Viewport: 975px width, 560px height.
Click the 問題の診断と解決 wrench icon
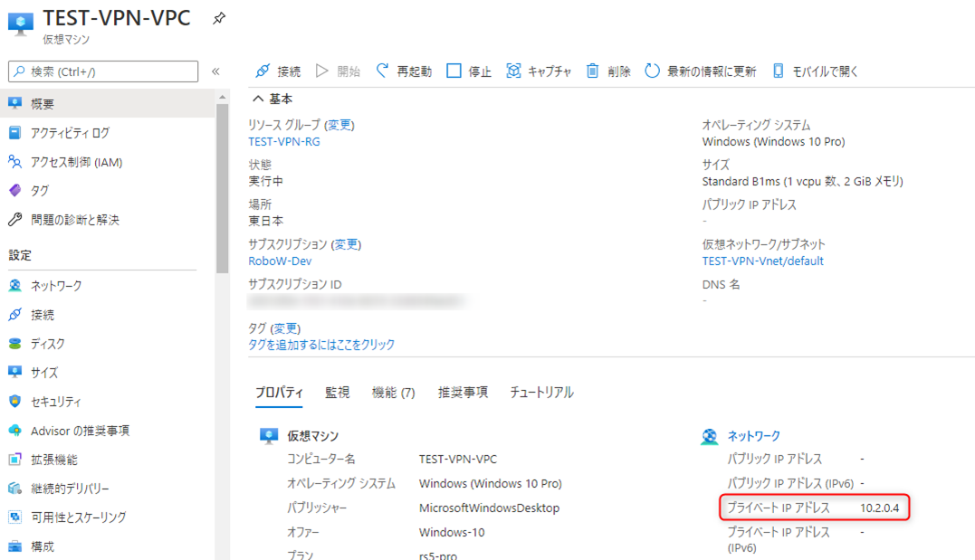click(x=14, y=220)
